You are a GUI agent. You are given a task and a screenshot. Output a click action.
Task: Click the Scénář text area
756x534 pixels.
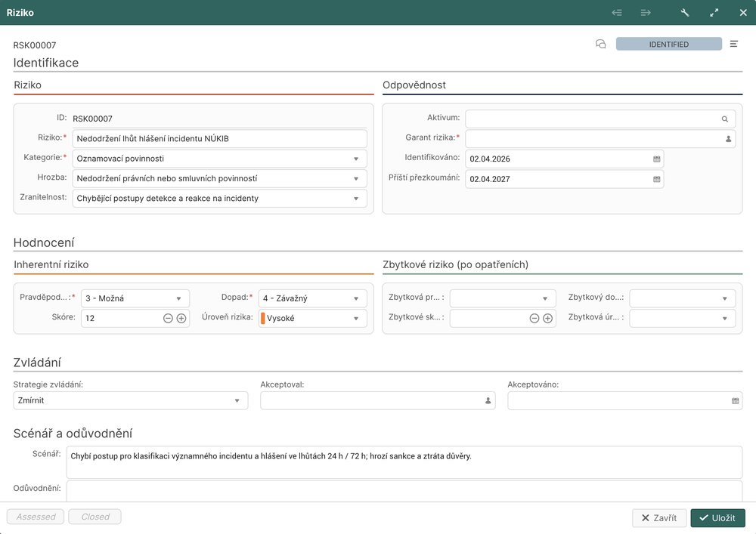click(404, 462)
